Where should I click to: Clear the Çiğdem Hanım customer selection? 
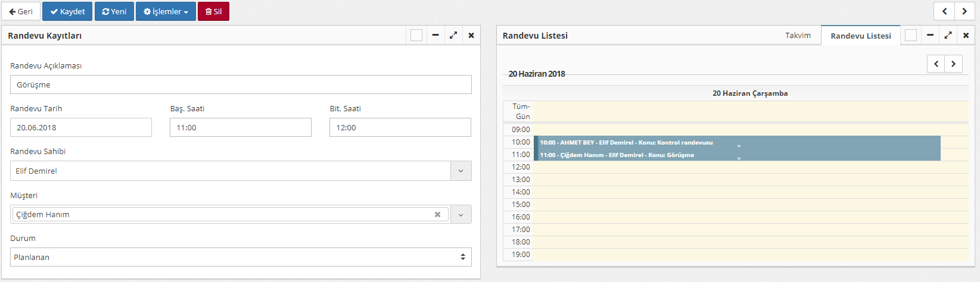click(437, 215)
